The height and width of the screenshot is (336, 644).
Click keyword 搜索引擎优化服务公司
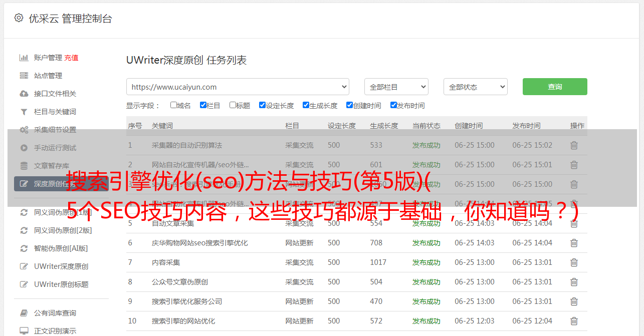187,301
